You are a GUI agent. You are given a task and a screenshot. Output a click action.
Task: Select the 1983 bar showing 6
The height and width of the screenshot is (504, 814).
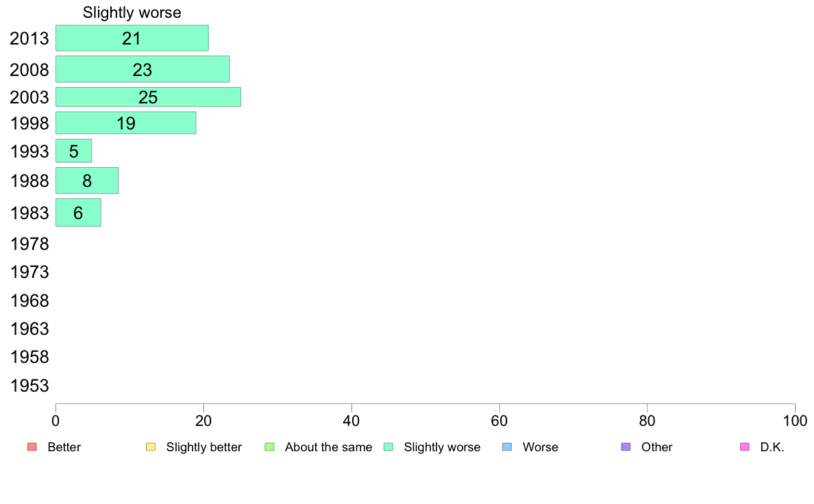(78, 212)
